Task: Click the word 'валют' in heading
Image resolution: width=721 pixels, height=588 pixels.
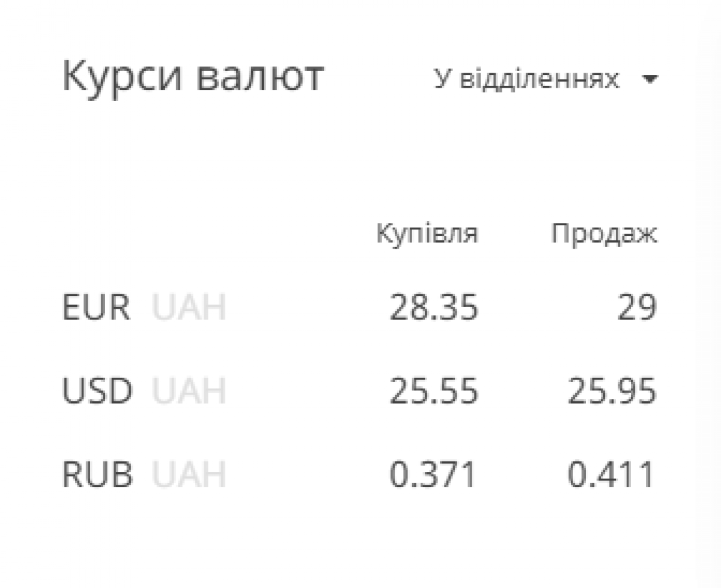Action: 260,78
